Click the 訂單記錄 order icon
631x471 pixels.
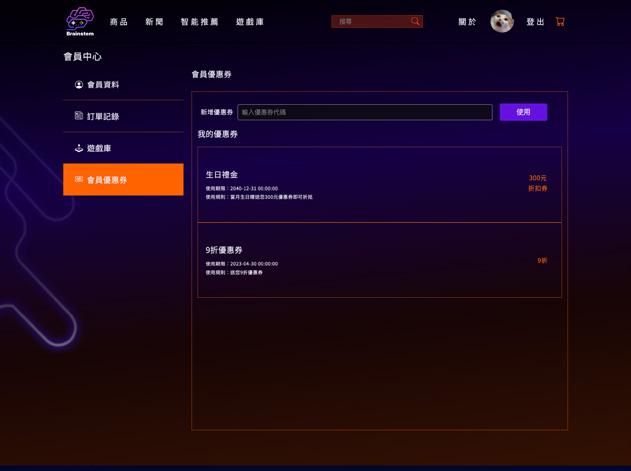click(79, 116)
